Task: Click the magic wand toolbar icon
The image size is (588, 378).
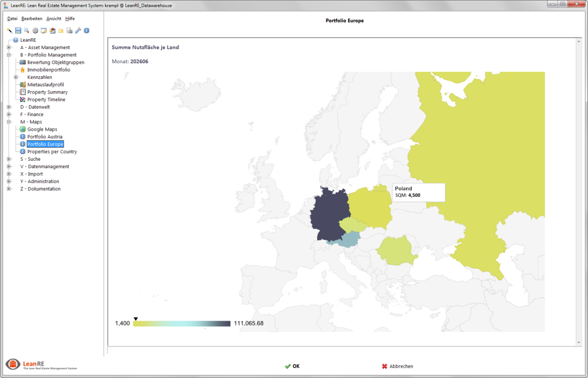Action: pyautogui.click(x=9, y=30)
